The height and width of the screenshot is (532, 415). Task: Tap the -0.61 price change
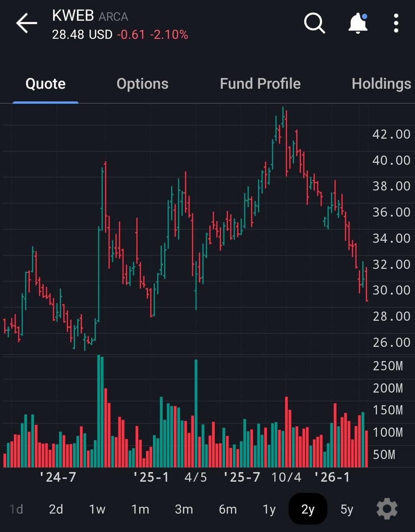click(x=131, y=35)
